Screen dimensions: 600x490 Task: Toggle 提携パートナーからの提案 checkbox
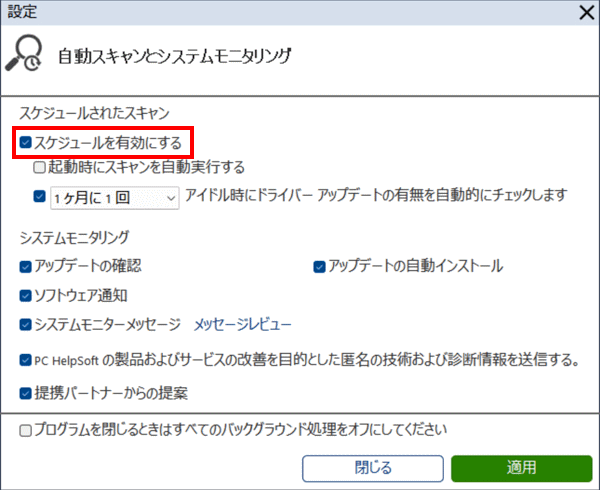click(x=26, y=393)
